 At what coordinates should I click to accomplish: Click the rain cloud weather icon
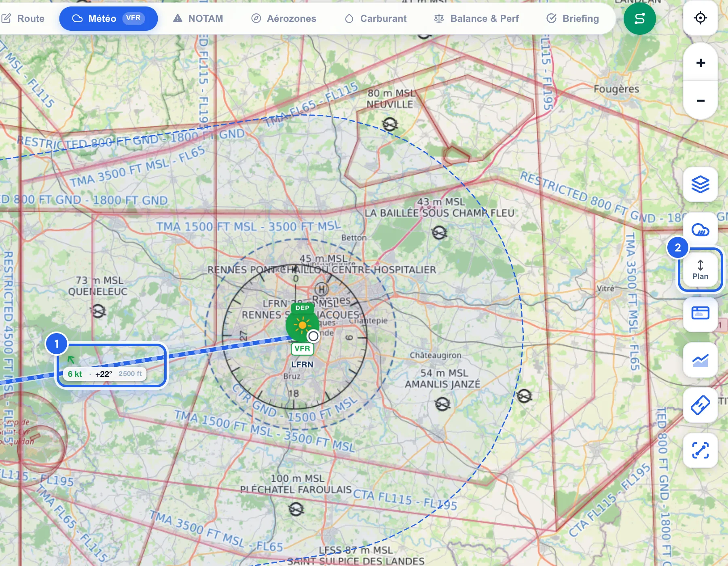tap(700, 229)
